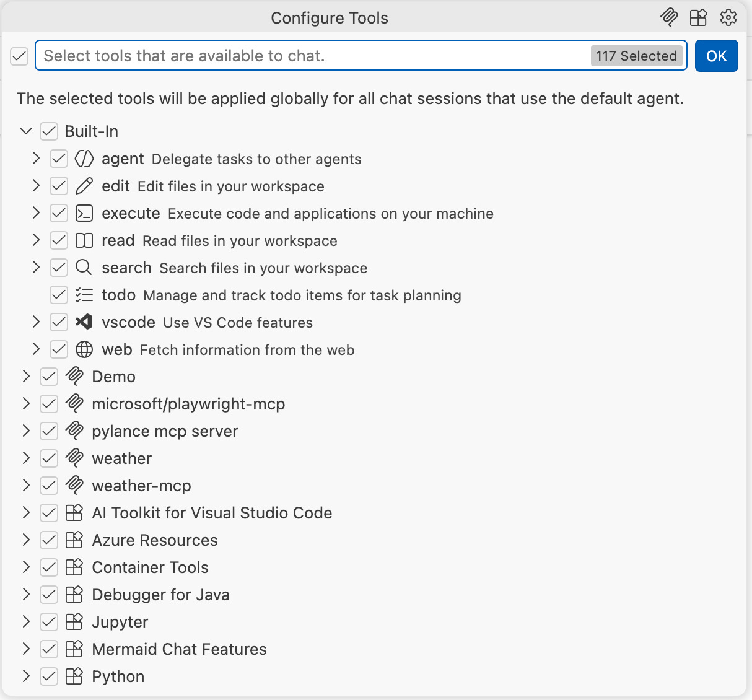The width and height of the screenshot is (752, 700).
Task: Uncheck the agent tool checkbox
Action: [59, 159]
